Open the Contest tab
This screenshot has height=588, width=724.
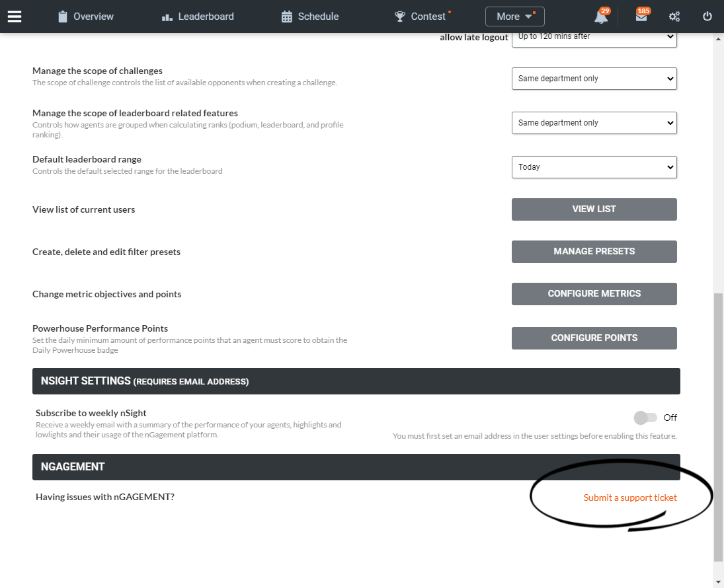click(420, 17)
